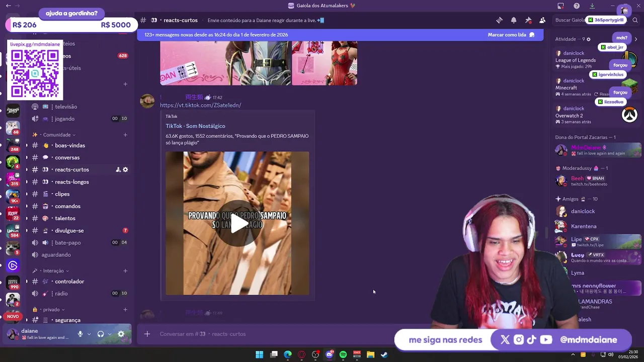
Task: Click the message input for reacts-curtos
Action: coord(272,334)
